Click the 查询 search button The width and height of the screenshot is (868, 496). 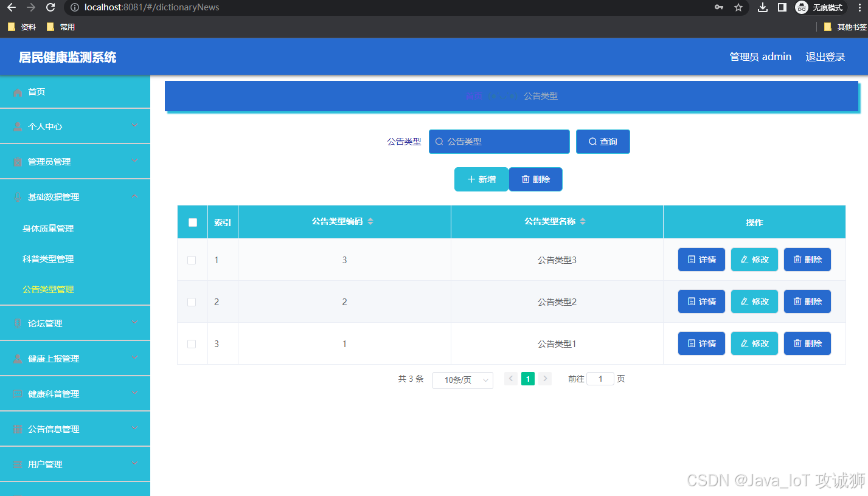(x=603, y=142)
